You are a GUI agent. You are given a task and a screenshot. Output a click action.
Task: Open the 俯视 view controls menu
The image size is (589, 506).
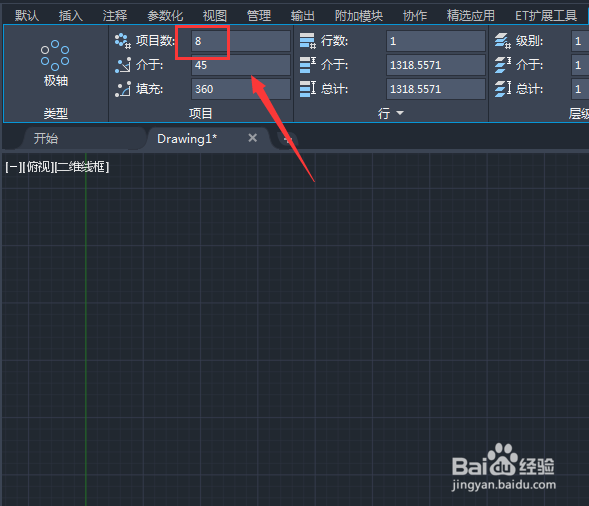(38, 167)
